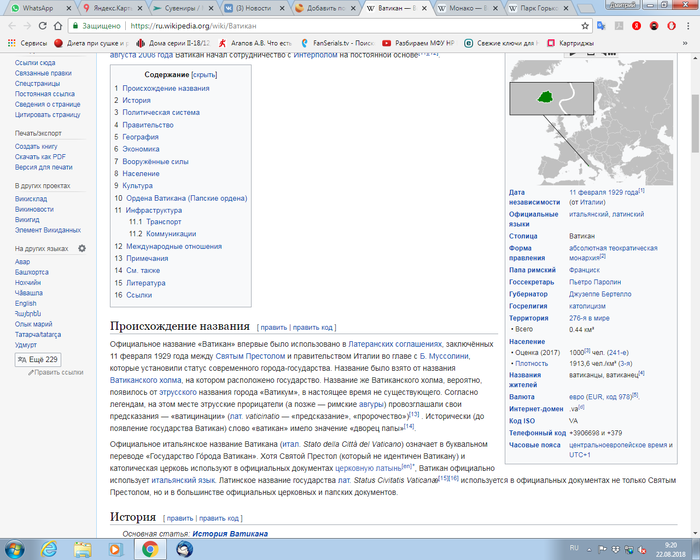Switch to the WhatsApp browser tab
The height and width of the screenshot is (560, 700).
coord(35,7)
